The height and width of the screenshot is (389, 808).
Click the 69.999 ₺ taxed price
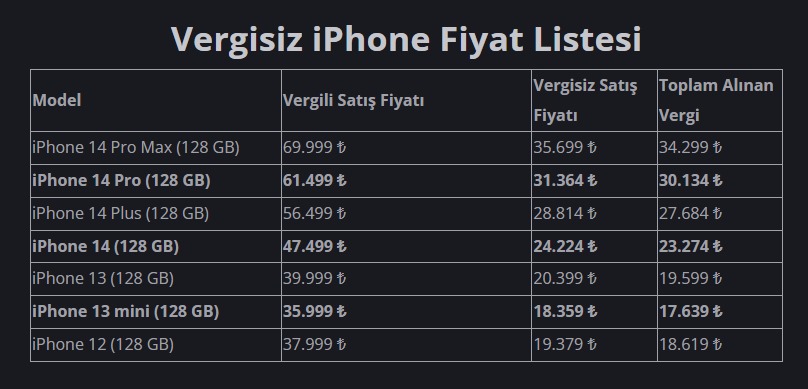click(x=314, y=148)
